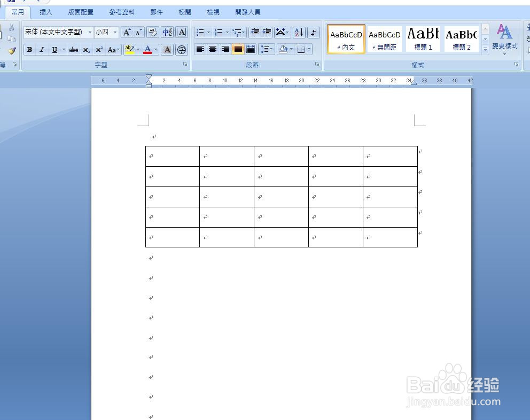Select the Format Painter brush
The height and width of the screenshot is (420, 530).
click(12, 51)
